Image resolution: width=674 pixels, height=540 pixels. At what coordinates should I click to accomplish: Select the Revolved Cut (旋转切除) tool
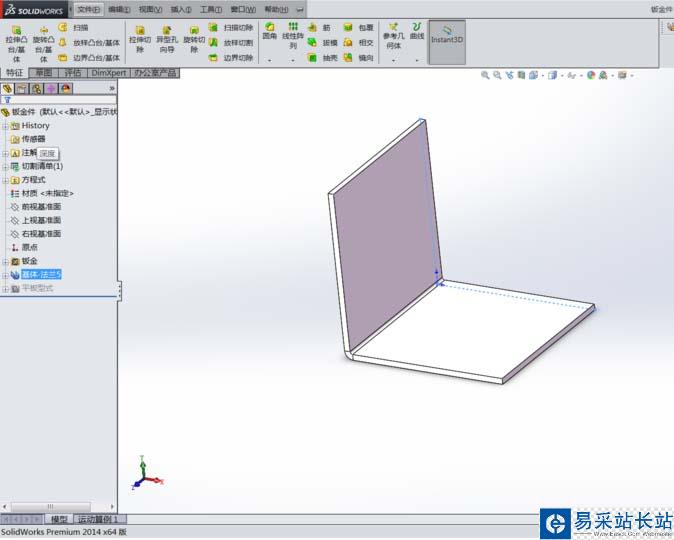pos(194,39)
